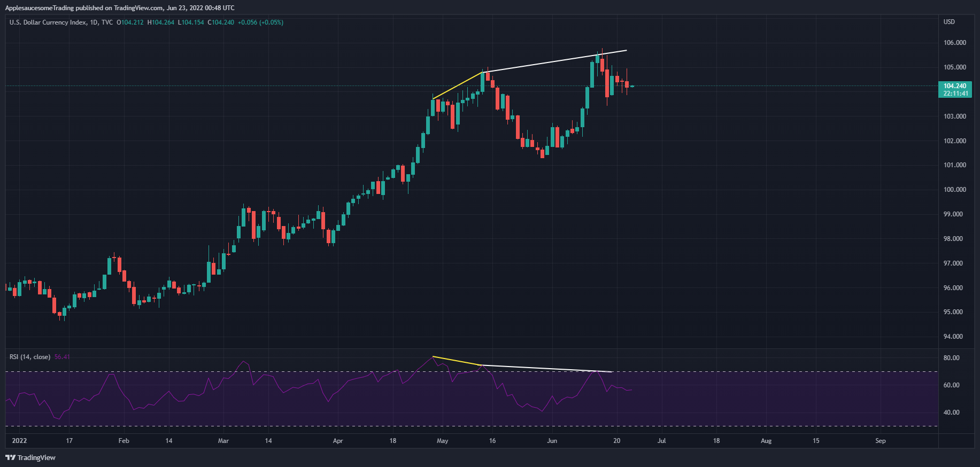Select the white trendline across price highs
980x467 pixels.
click(556, 61)
